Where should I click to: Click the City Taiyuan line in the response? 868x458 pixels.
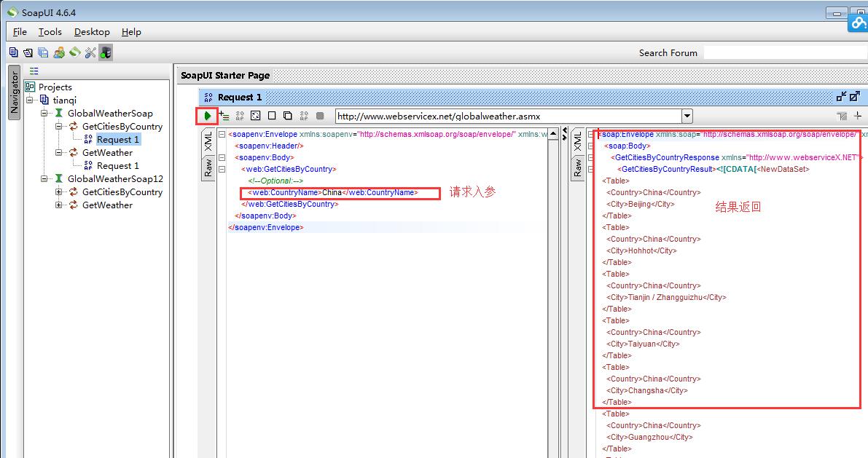pos(643,344)
